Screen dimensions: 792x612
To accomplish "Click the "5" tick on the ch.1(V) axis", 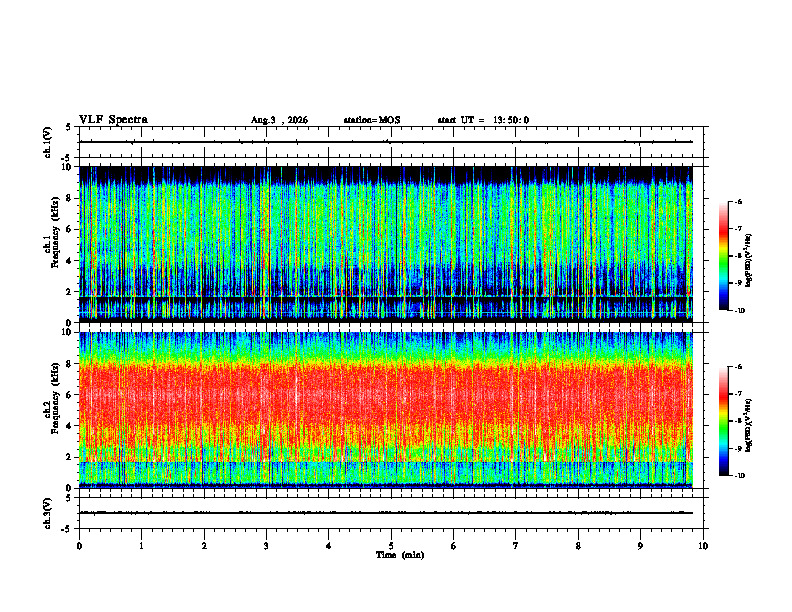I will (x=69, y=127).
